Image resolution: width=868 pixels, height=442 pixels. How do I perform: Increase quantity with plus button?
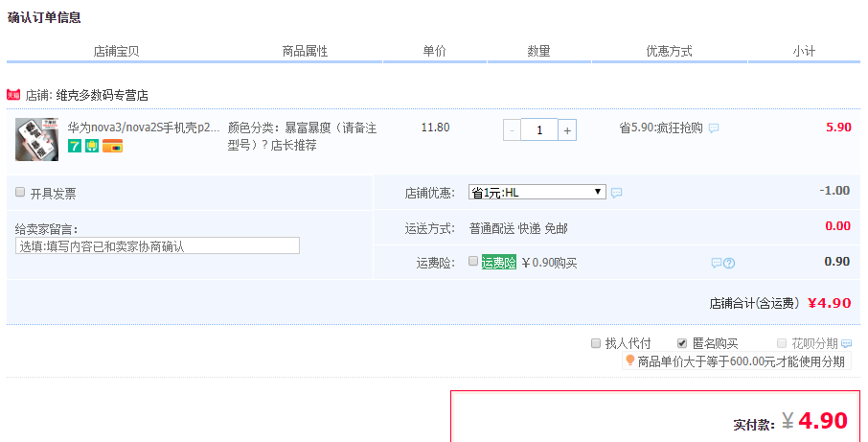[x=567, y=130]
